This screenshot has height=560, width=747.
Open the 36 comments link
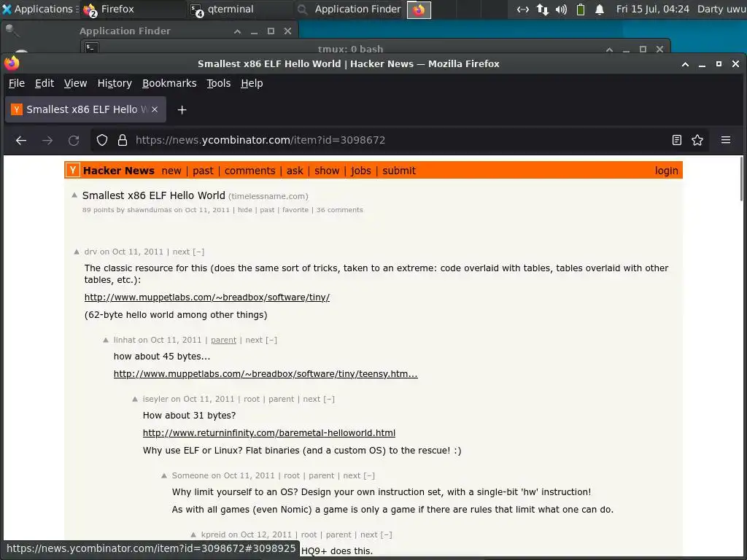[340, 210]
